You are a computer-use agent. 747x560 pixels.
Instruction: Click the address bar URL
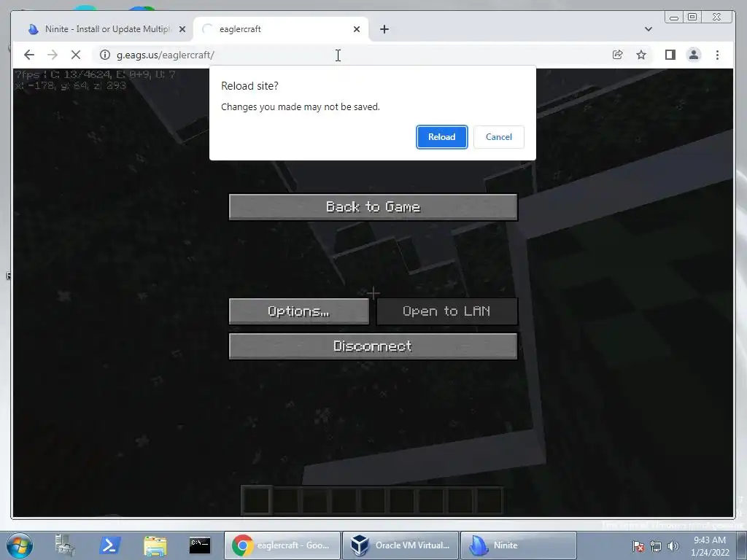[166, 55]
